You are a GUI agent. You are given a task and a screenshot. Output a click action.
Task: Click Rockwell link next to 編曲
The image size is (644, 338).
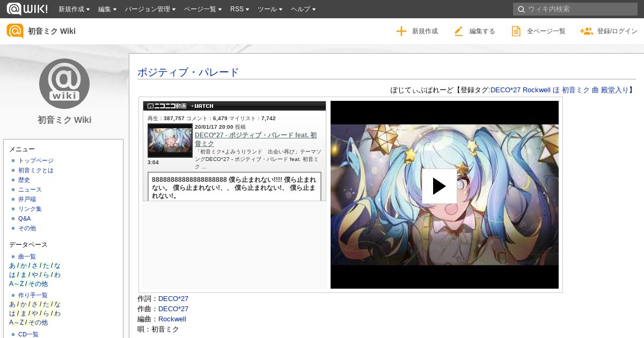(172, 319)
